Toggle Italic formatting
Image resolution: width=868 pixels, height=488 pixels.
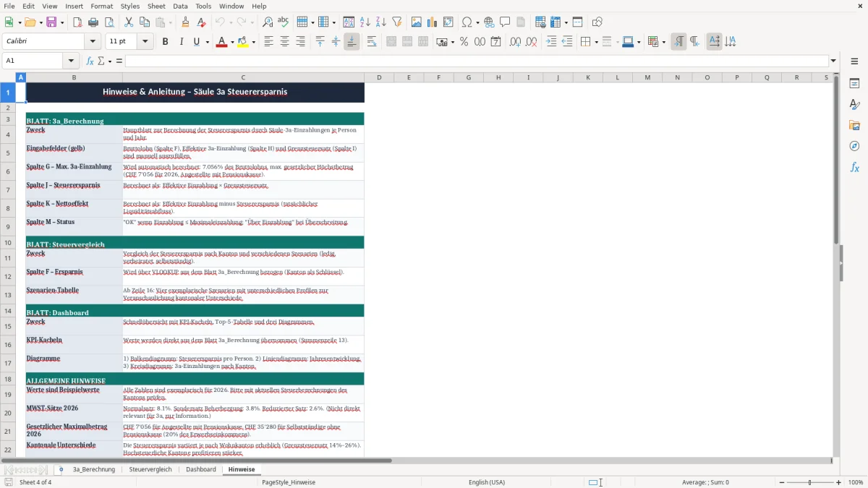click(x=181, y=42)
